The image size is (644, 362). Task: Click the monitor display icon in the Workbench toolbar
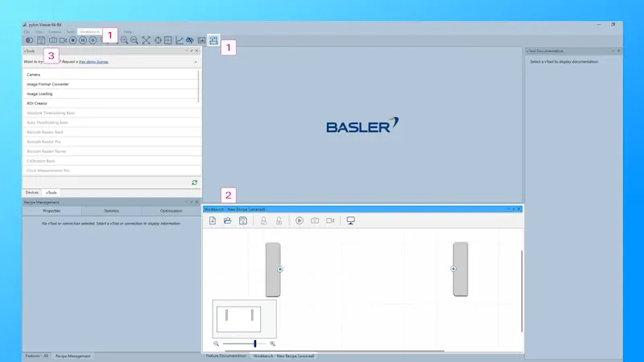pyautogui.click(x=351, y=220)
